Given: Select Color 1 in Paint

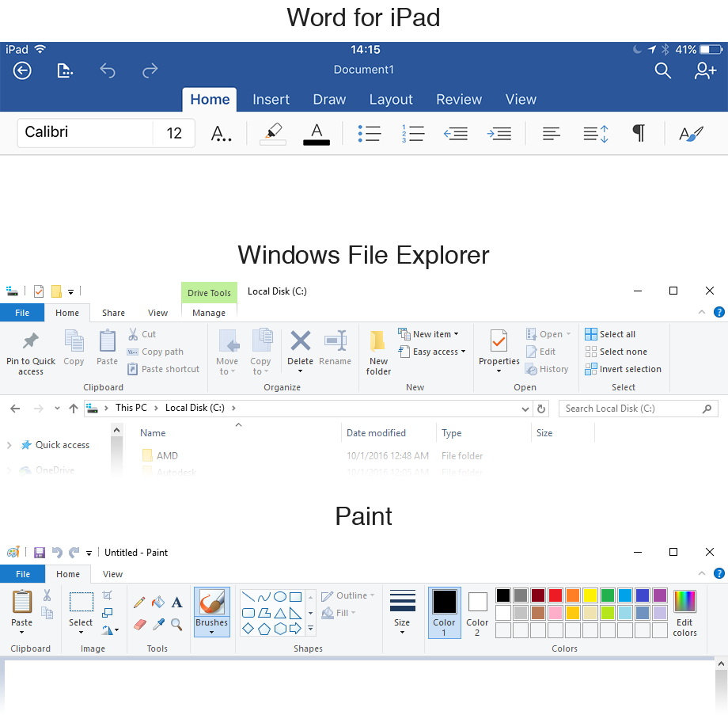Looking at the screenshot, I should (x=445, y=612).
